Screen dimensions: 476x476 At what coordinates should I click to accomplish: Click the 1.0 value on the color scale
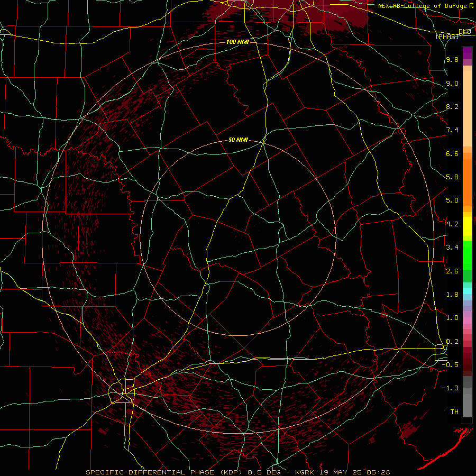pyautogui.click(x=452, y=318)
